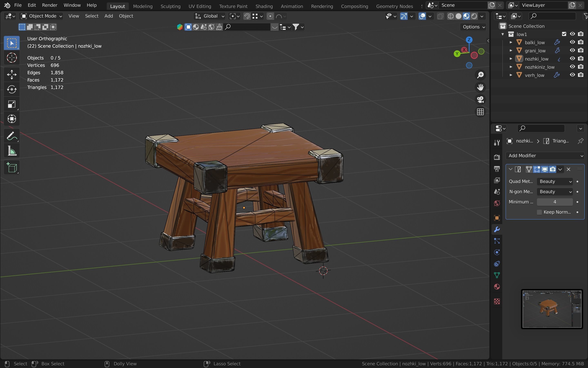588x368 pixels.
Task: Open the Add Modifier dropdown
Action: pyautogui.click(x=545, y=156)
